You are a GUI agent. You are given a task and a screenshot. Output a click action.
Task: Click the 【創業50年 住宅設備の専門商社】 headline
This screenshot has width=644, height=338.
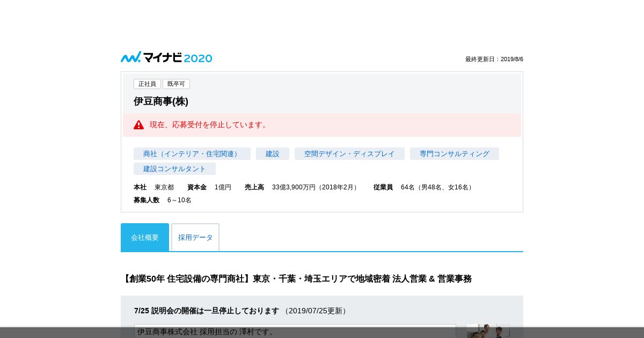[x=296, y=279]
